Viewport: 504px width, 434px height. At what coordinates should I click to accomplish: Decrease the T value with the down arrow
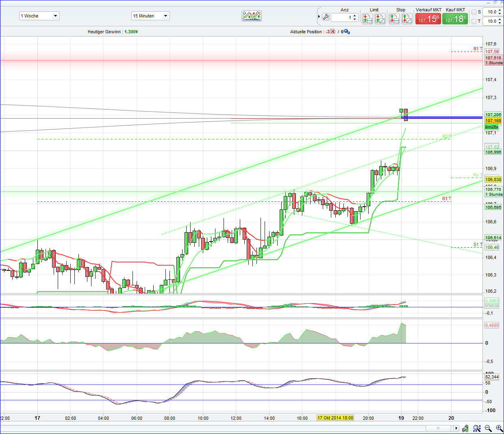pos(500,23)
